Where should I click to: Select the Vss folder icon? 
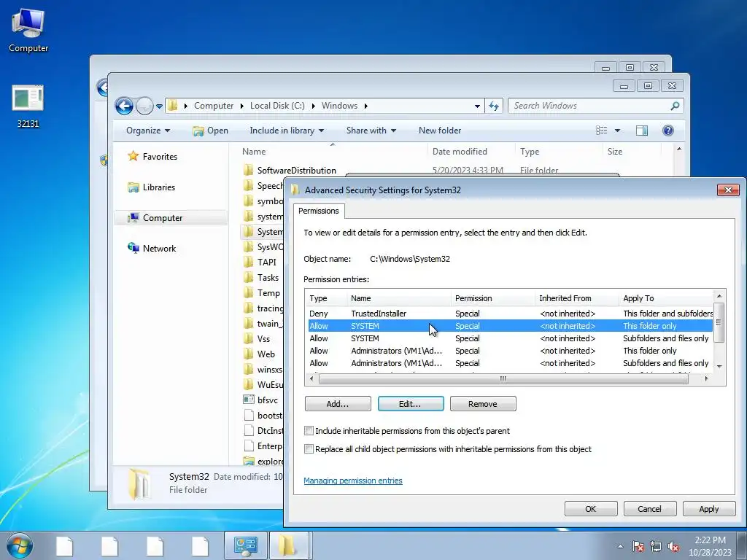tap(248, 338)
